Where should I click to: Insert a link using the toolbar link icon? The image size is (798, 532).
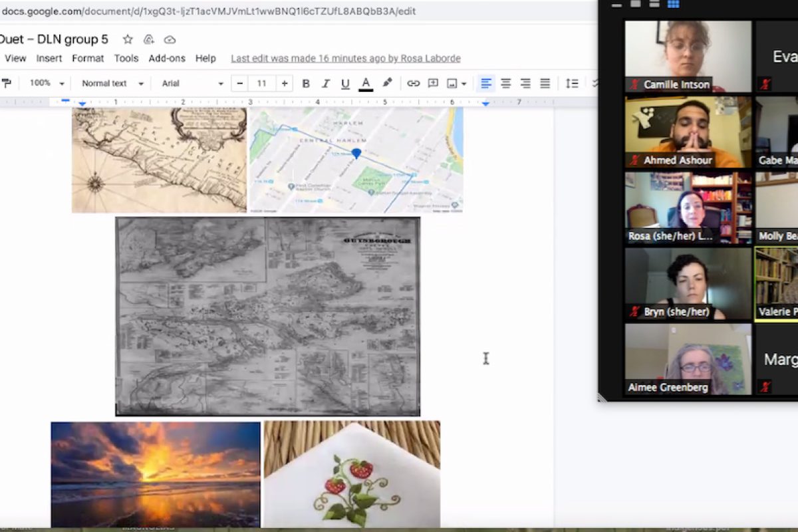point(414,83)
